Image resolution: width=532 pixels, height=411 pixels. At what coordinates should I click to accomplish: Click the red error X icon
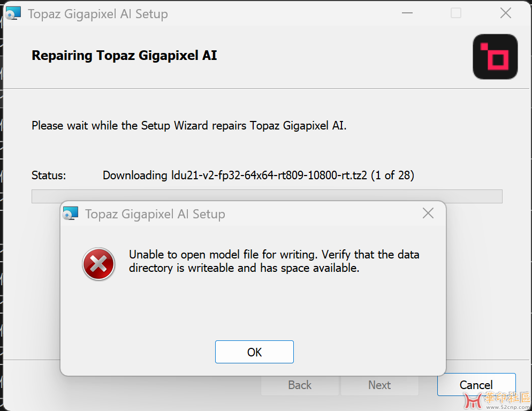[98, 263]
